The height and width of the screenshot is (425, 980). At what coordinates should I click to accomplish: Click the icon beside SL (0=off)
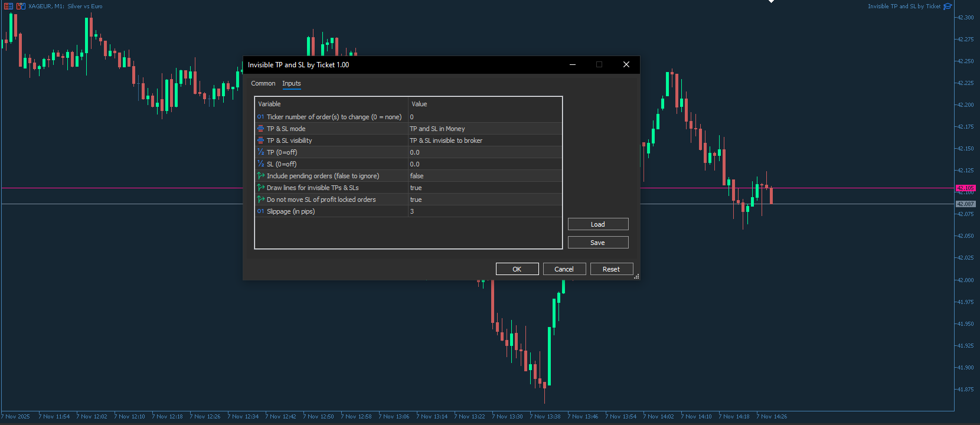pyautogui.click(x=260, y=164)
